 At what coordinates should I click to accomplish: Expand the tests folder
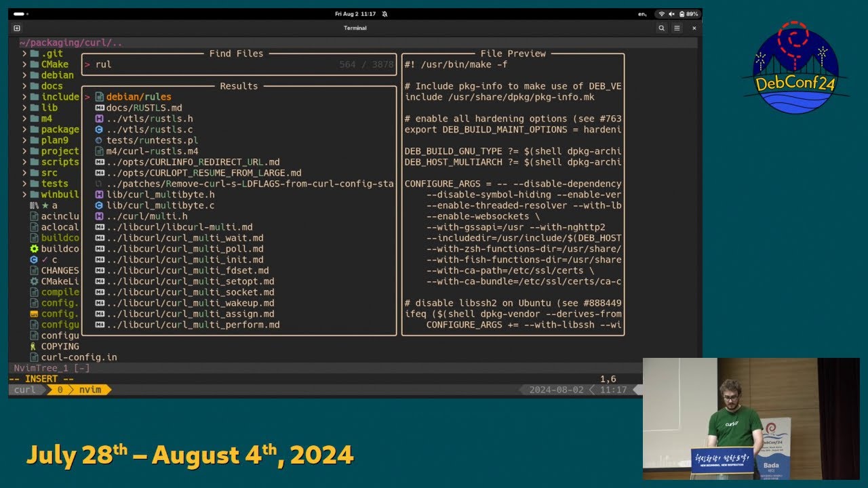[x=24, y=184]
